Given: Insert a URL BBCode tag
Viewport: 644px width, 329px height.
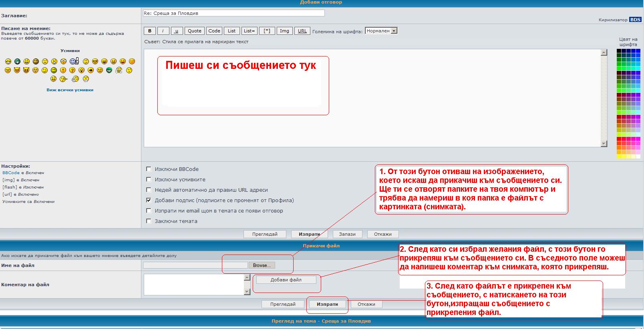Looking at the screenshot, I should [x=302, y=31].
